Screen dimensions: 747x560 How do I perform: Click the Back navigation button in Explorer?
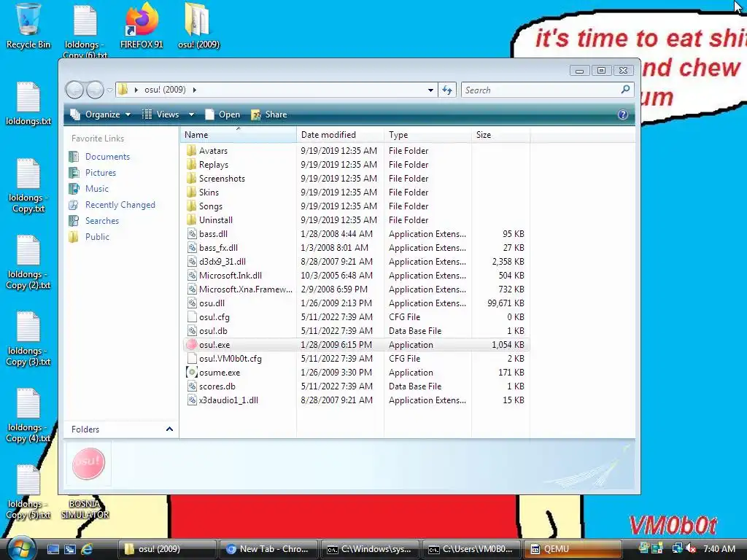[x=74, y=90]
